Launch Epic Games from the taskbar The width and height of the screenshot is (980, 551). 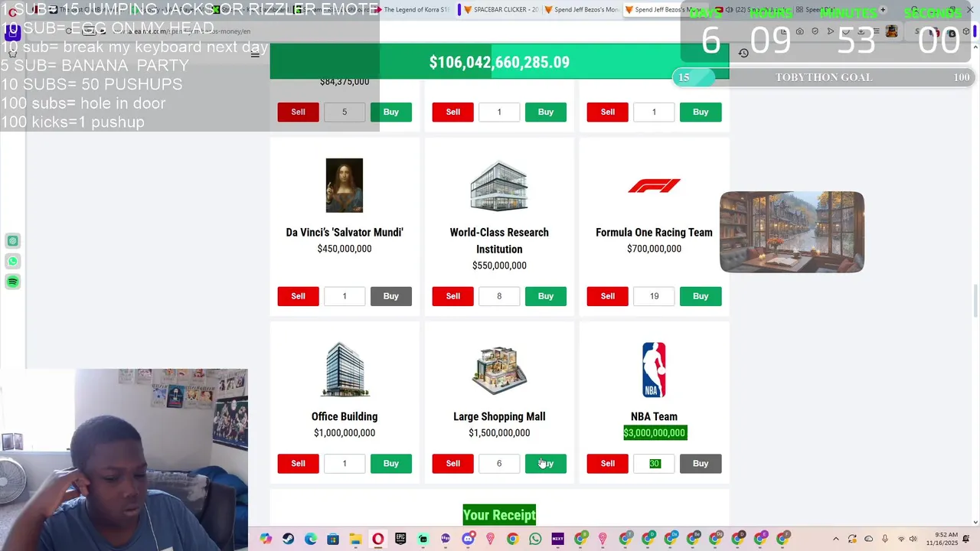pos(400,539)
